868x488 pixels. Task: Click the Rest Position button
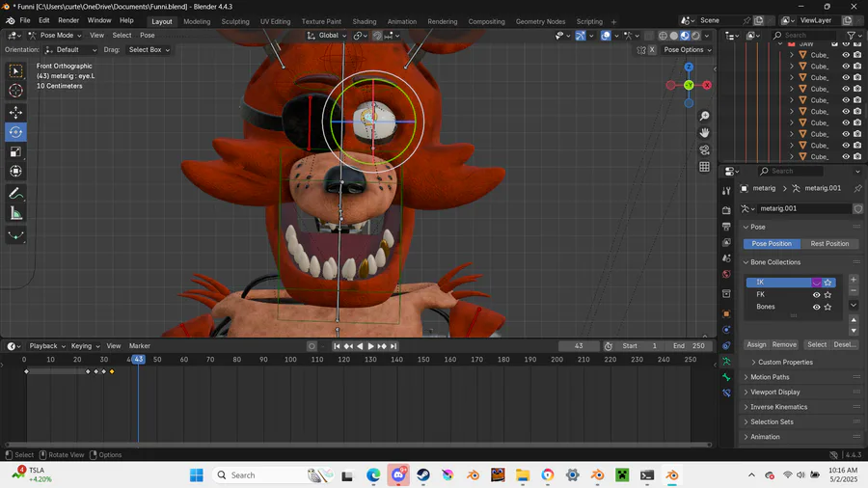829,244
